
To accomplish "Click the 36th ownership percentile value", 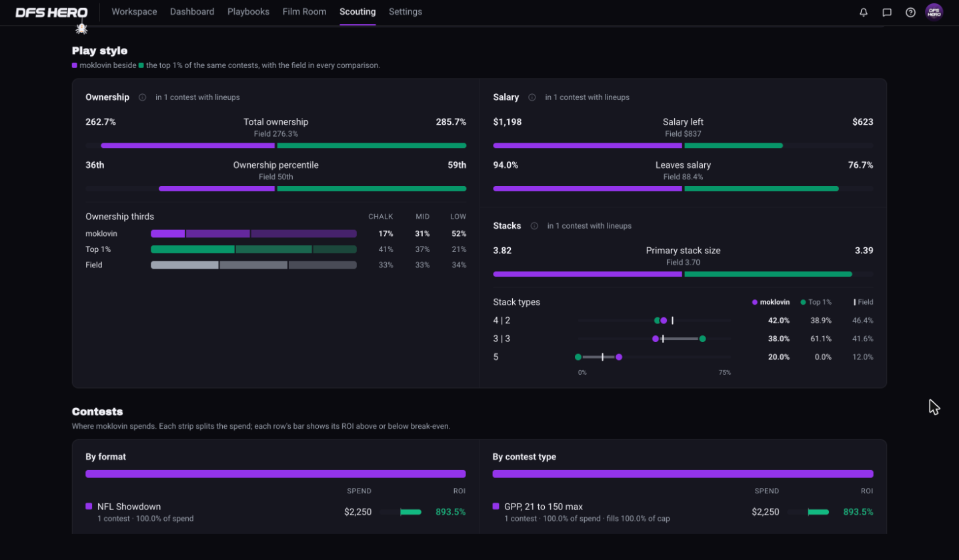I will pyautogui.click(x=95, y=165).
